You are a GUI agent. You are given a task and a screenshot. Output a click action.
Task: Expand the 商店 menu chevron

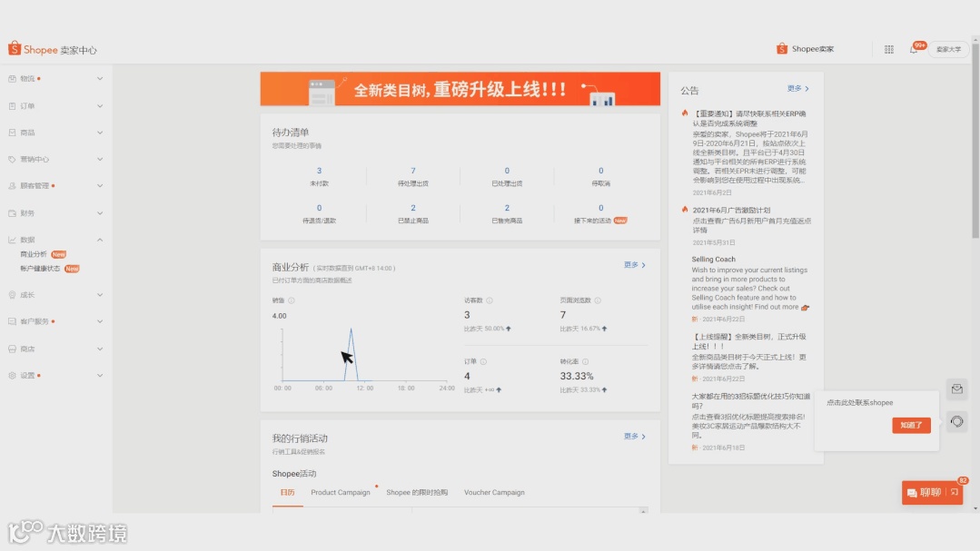(100, 349)
